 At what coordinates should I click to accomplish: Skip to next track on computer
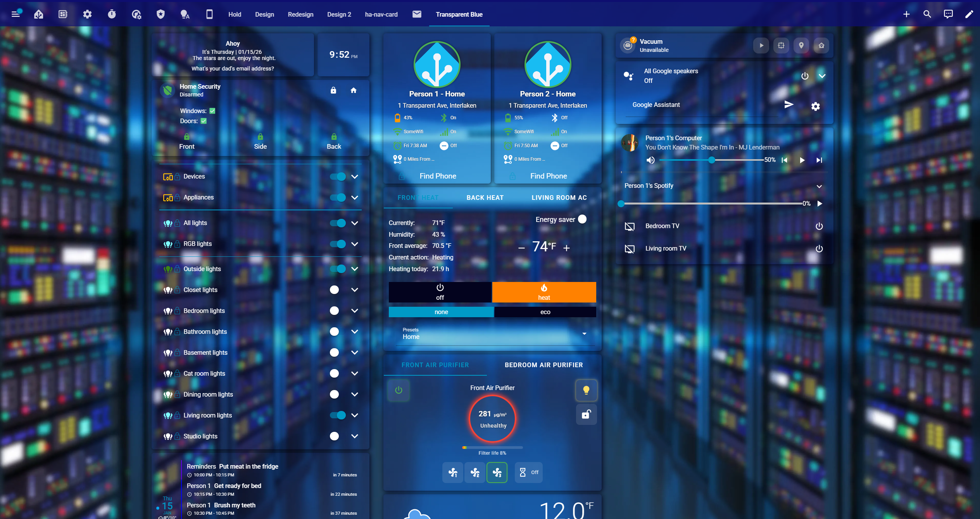[819, 160]
